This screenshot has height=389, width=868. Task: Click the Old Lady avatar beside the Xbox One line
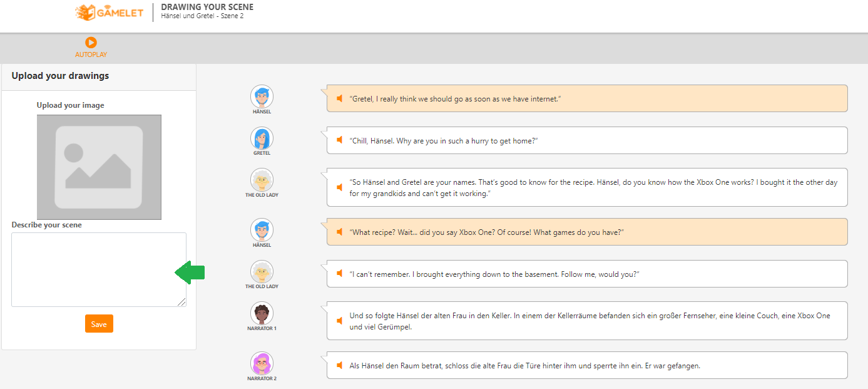point(262,180)
